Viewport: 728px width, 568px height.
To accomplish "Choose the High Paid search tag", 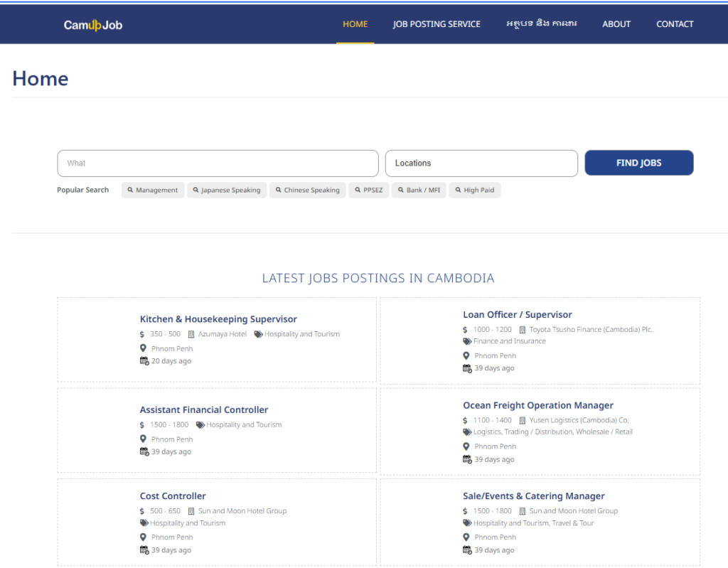I will 475,190.
